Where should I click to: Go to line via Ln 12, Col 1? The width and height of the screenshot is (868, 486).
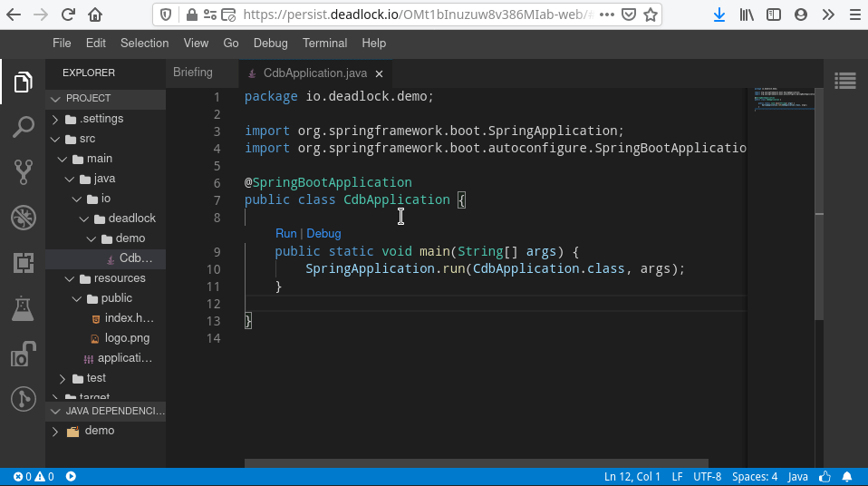632,477
